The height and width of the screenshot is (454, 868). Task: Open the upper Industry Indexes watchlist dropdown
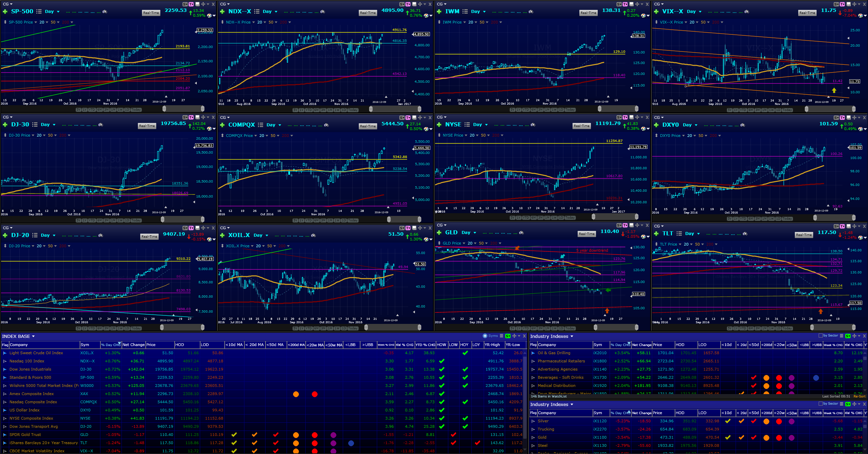pyautogui.click(x=552, y=336)
